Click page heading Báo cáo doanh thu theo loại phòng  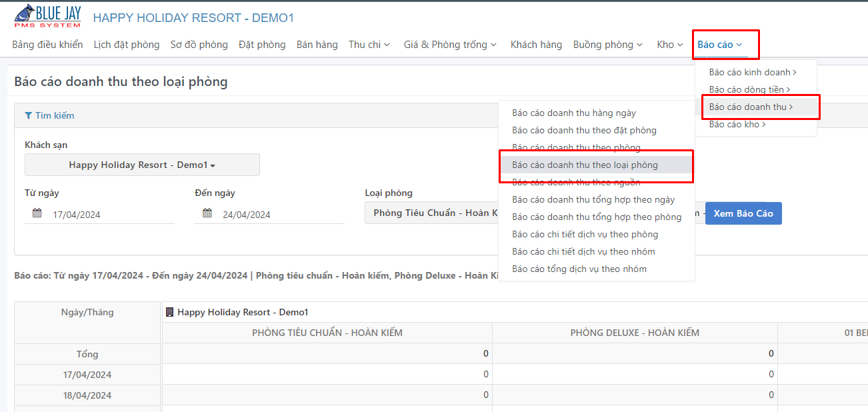click(x=121, y=82)
